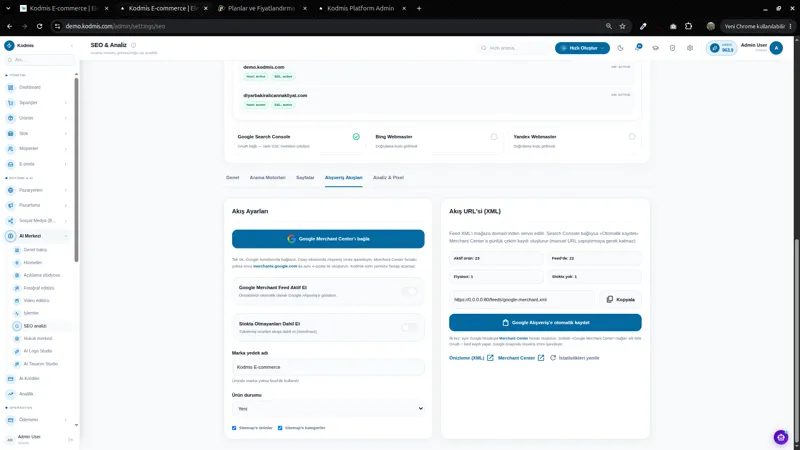Expand the Siparişler menu chevron
This screenshot has height=450, width=800.
pyautogui.click(x=66, y=103)
